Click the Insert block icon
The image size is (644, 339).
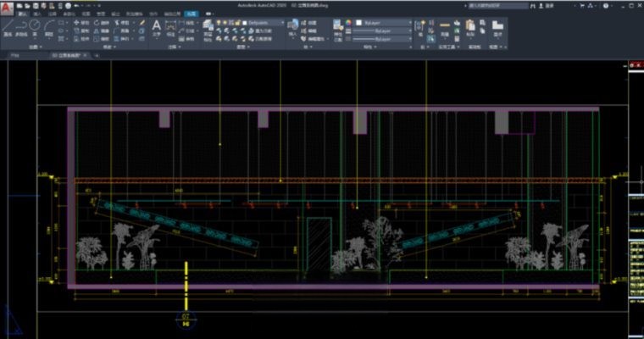(293, 26)
